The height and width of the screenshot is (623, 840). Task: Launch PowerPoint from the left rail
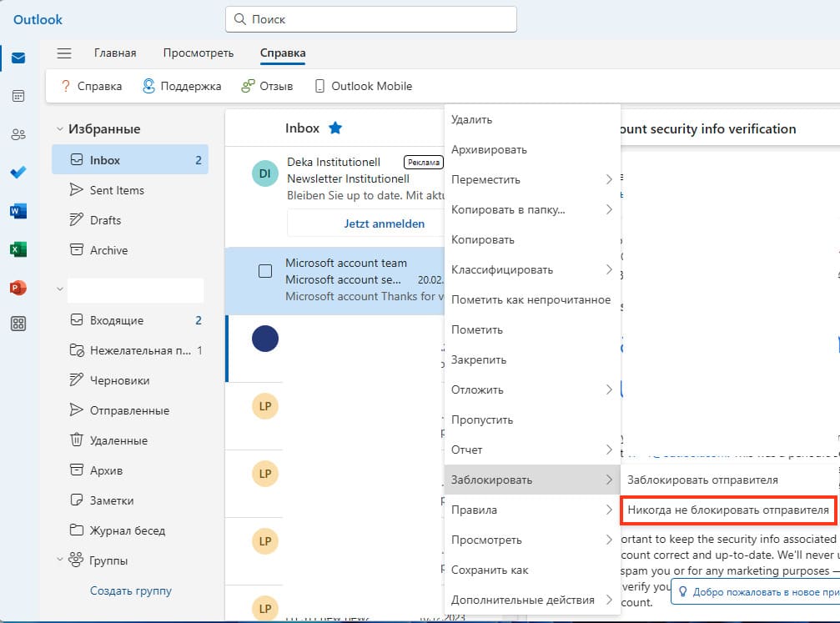click(x=18, y=288)
